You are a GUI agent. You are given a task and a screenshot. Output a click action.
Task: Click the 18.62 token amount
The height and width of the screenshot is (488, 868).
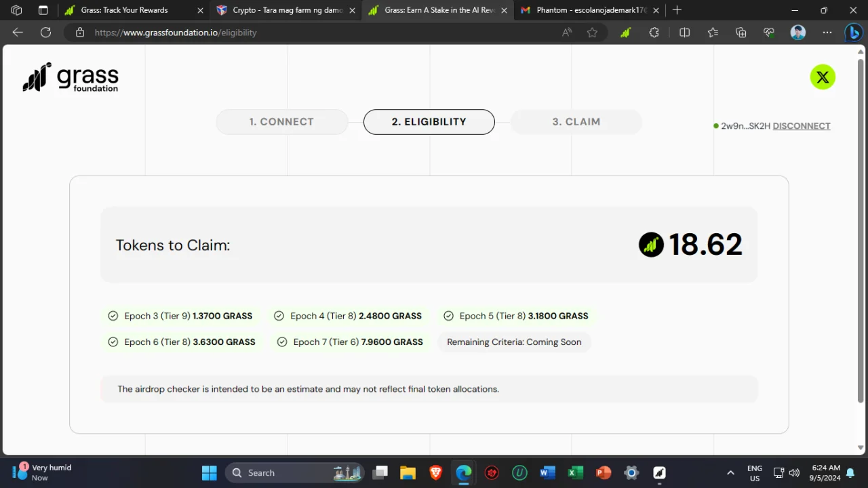[x=706, y=245]
